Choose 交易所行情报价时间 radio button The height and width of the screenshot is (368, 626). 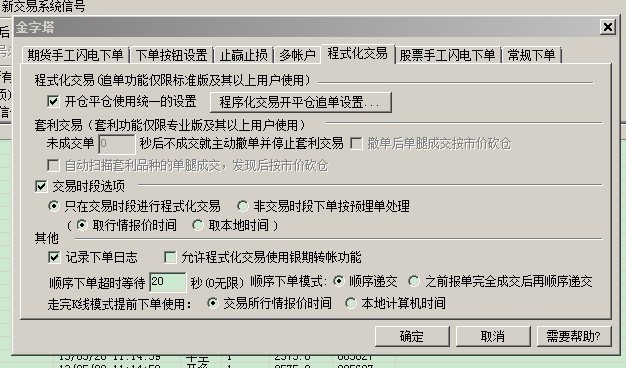(x=213, y=303)
